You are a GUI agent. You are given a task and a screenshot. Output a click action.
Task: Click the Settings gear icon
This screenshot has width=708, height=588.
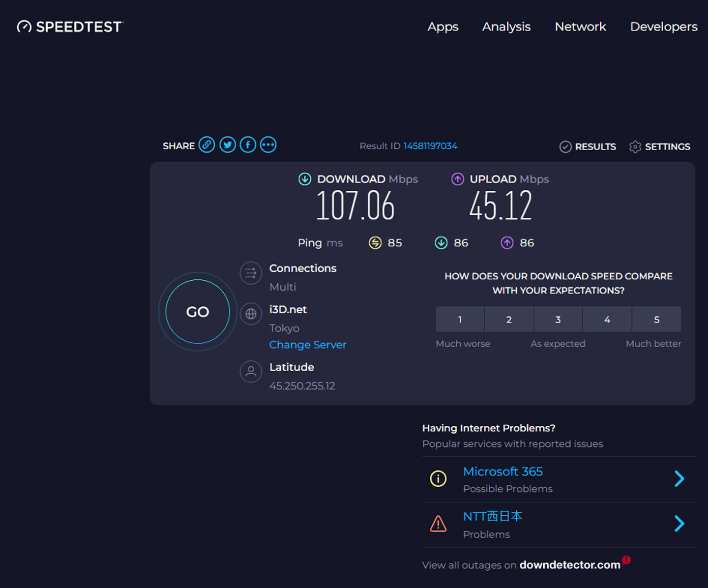[635, 147]
